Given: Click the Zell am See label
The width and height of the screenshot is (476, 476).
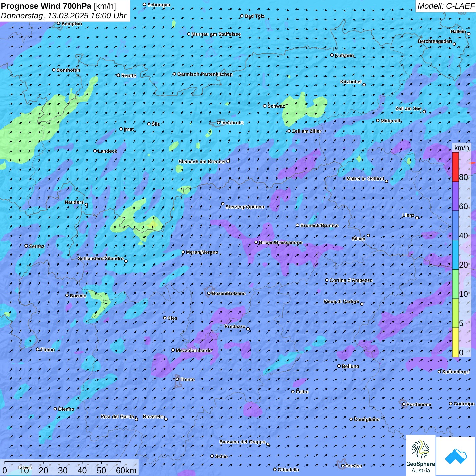Looking at the screenshot, I should 408,108.
